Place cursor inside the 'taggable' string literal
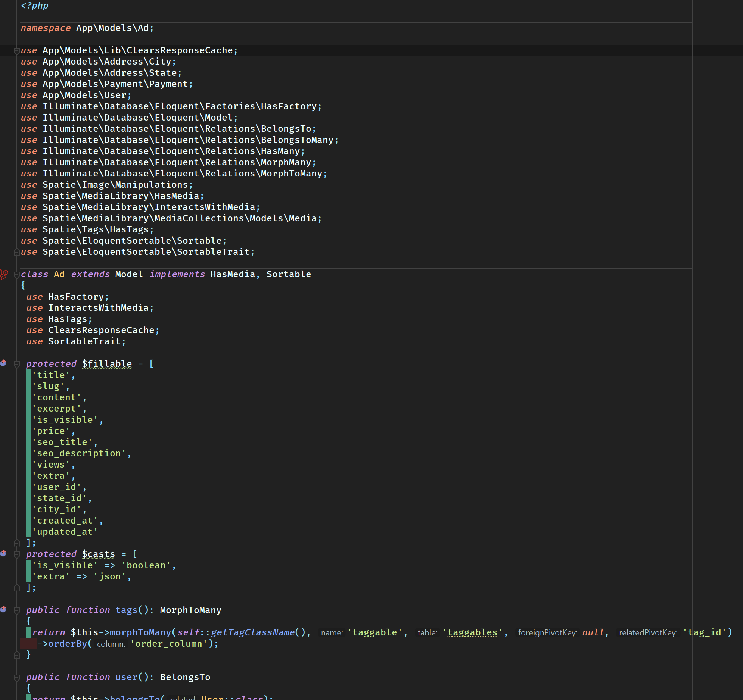Viewport: 743px width, 700px height. pos(374,632)
